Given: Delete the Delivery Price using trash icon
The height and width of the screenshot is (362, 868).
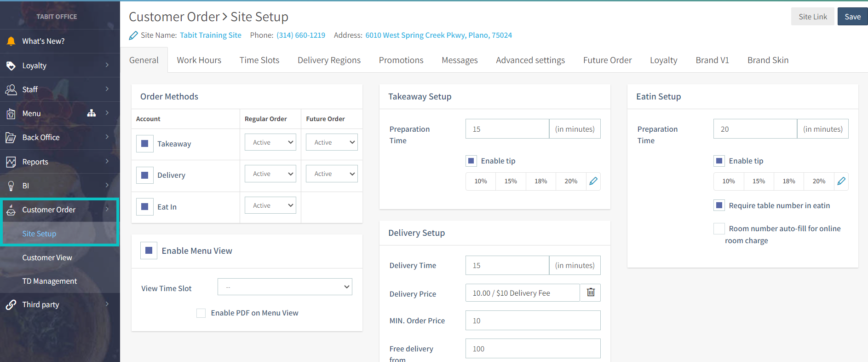Looking at the screenshot, I should (x=591, y=292).
